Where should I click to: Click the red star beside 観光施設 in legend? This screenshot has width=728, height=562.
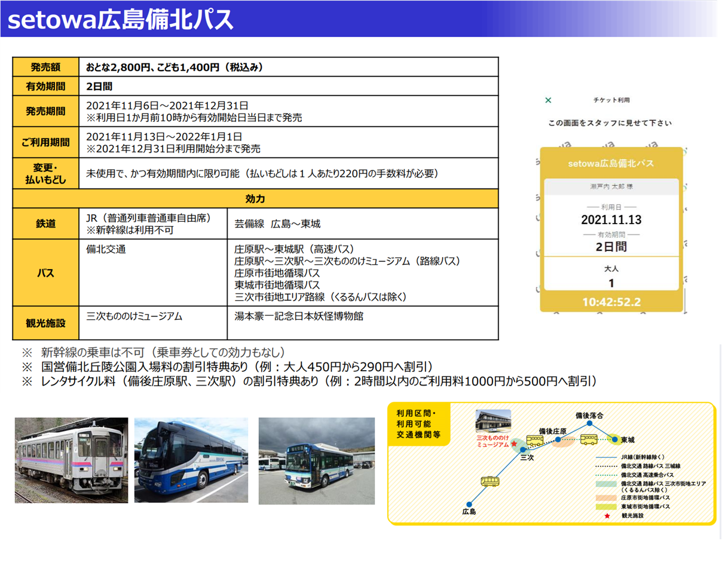[607, 515]
